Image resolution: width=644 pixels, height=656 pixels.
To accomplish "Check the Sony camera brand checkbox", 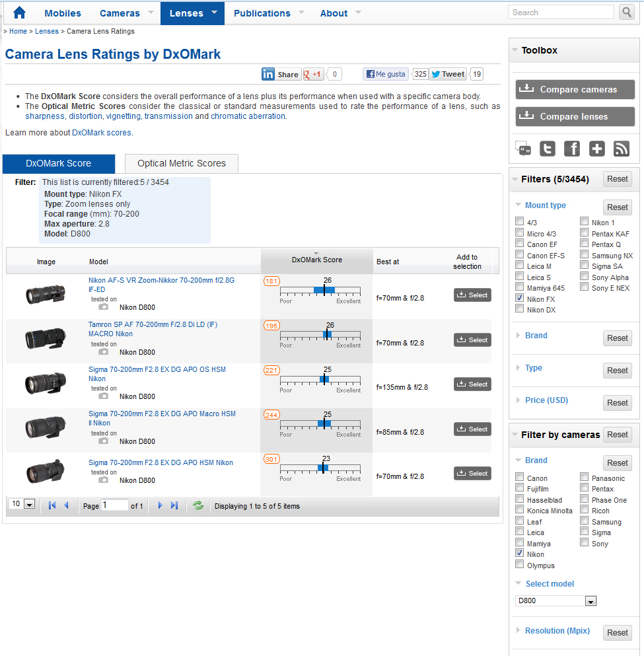I will [584, 542].
